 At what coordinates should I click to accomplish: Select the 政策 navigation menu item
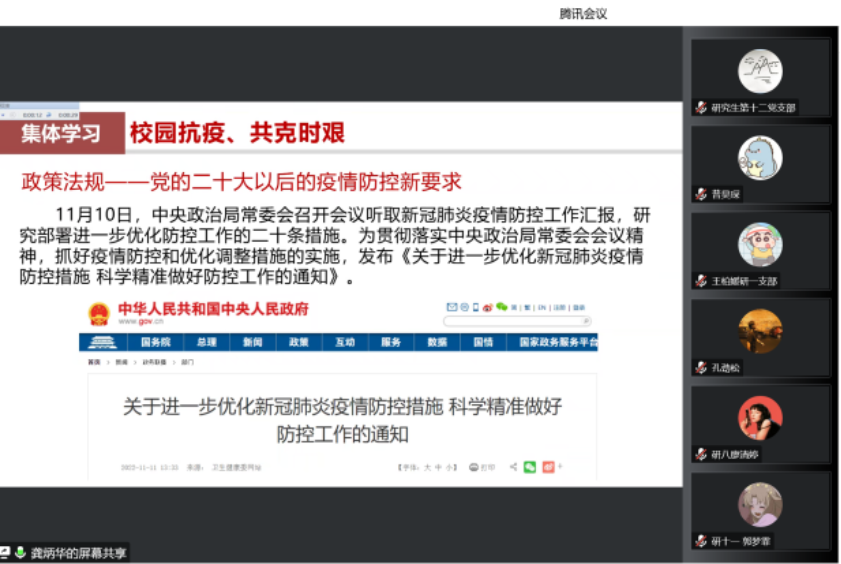(x=299, y=343)
